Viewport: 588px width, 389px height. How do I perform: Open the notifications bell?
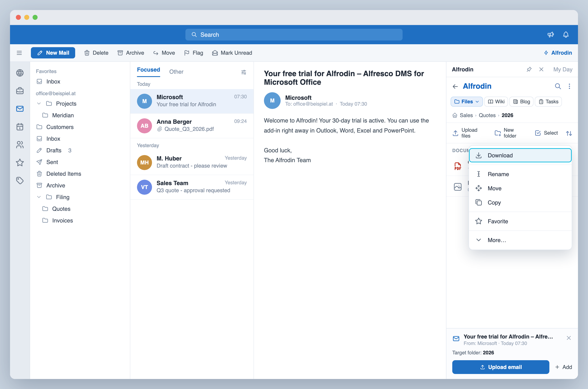pyautogui.click(x=566, y=34)
